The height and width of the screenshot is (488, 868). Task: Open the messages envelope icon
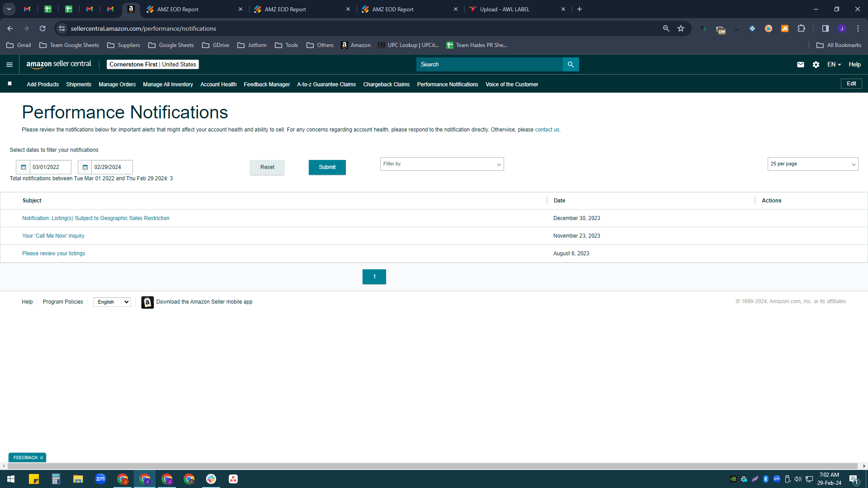coord(800,65)
